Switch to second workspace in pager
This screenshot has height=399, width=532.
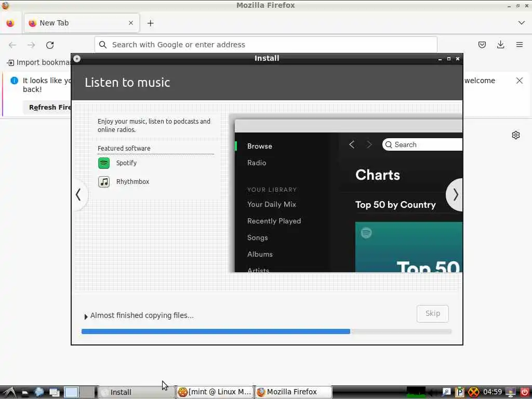[x=87, y=392]
